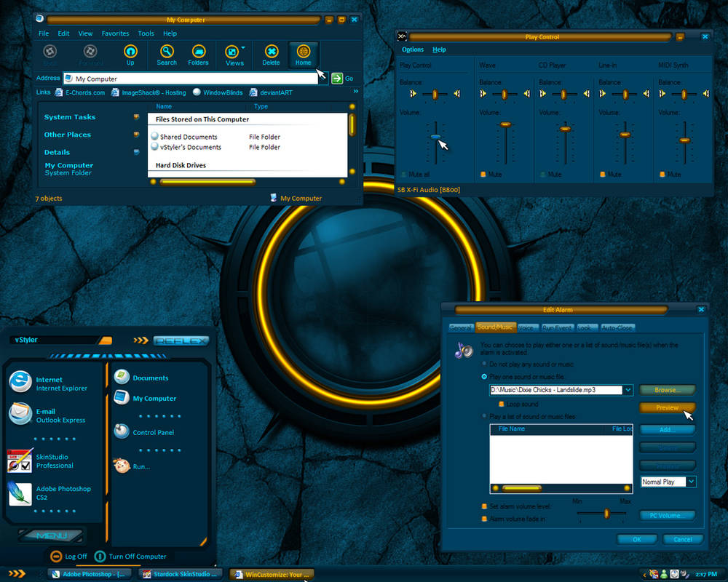Open the Favorites menu
Screen dimensions: 728x582
tap(115, 33)
